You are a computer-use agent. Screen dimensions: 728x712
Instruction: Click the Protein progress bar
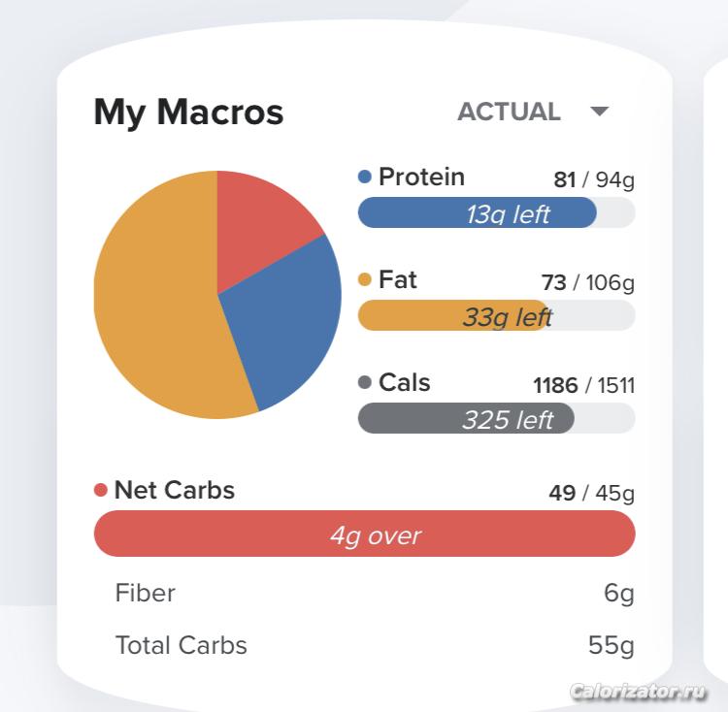496,212
